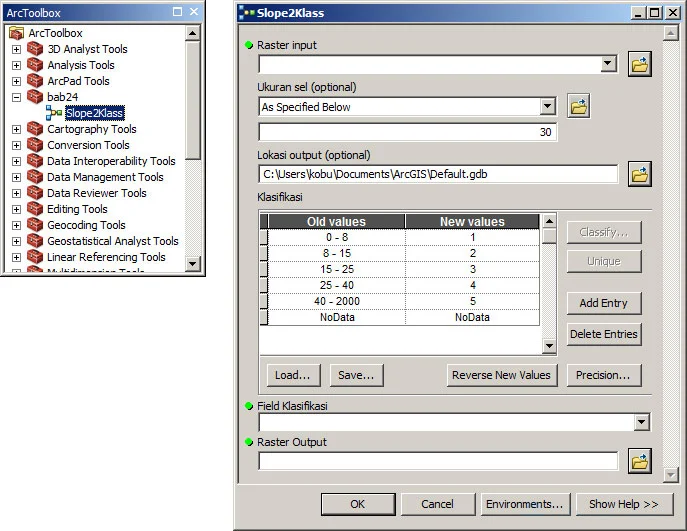Click Add Entry button
687x531 pixels.
point(604,303)
